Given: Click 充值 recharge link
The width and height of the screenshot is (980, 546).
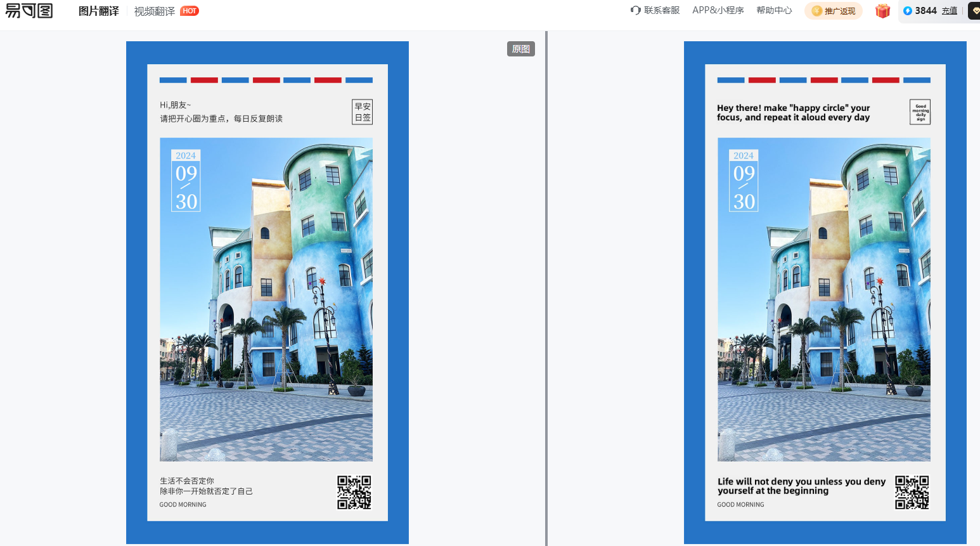Looking at the screenshot, I should click(949, 11).
